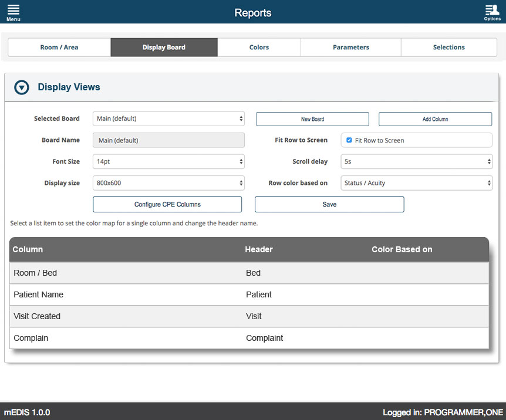
Task: Select the Visit Created column row
Action: click(249, 316)
